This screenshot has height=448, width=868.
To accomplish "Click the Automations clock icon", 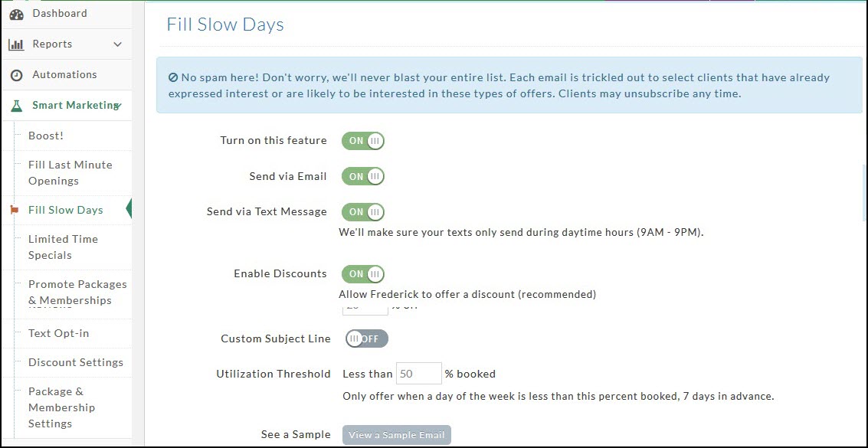I will click(16, 75).
